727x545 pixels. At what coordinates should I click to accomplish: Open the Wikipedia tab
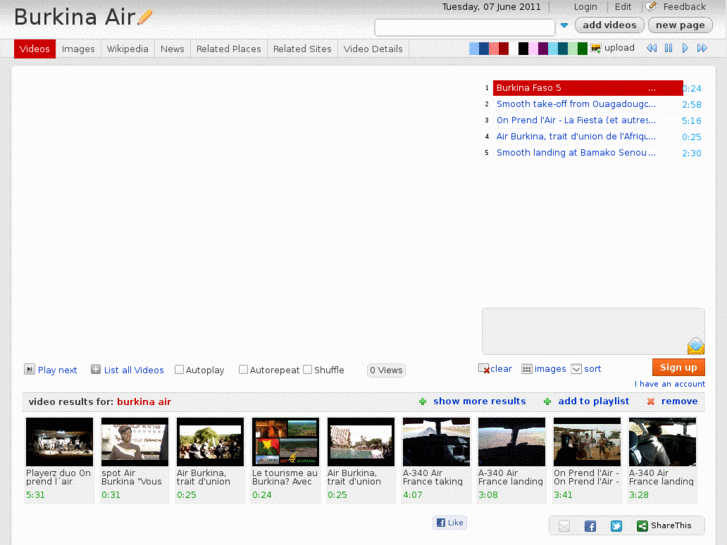pos(128,49)
